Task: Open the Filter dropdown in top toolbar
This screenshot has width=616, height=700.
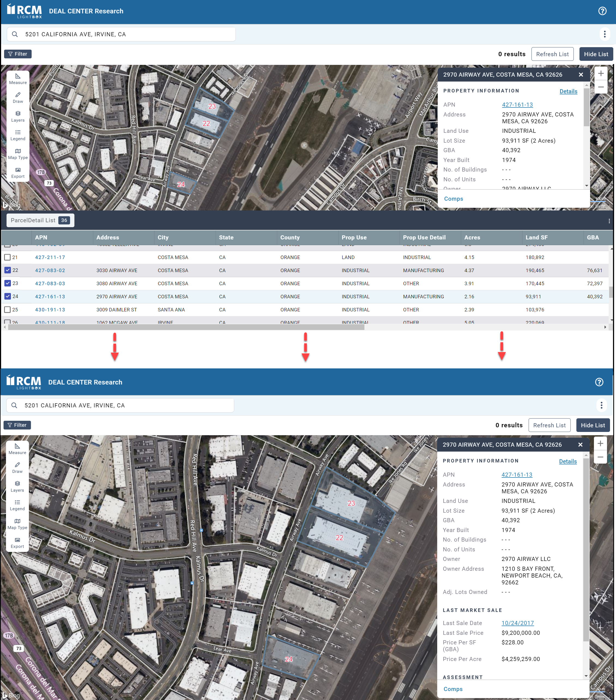Action: click(18, 54)
